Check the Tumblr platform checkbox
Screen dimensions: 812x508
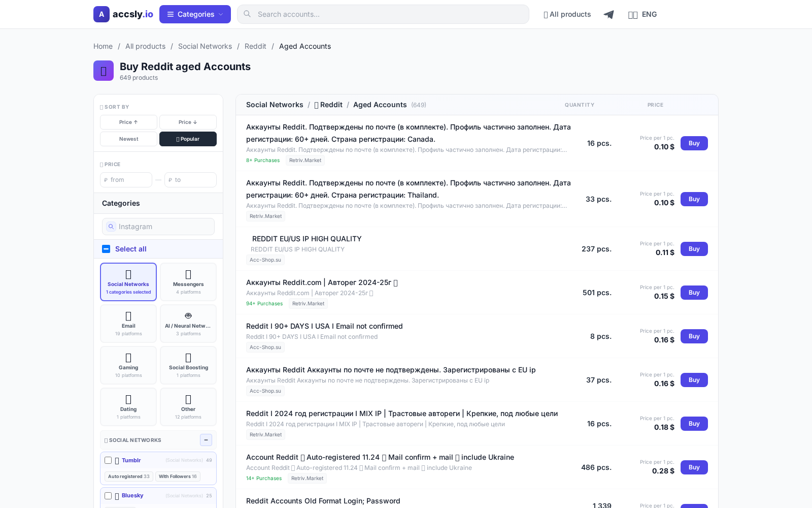[x=108, y=460]
